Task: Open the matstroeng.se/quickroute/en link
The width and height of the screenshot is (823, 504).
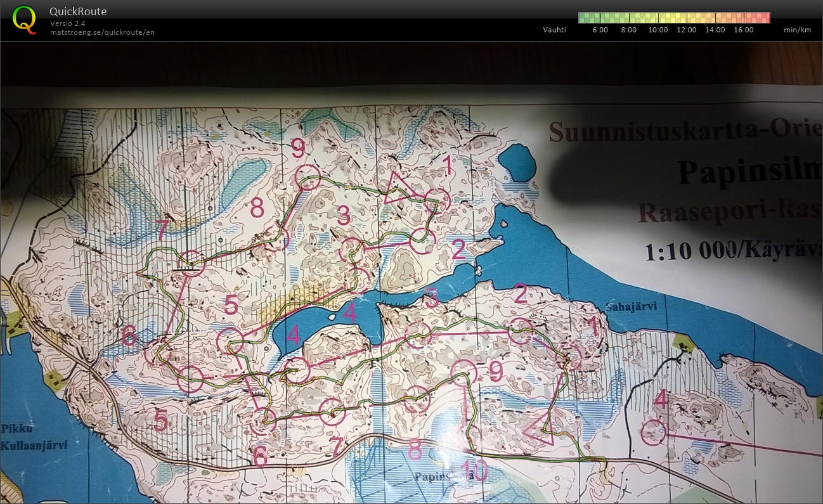Action: 102,32
